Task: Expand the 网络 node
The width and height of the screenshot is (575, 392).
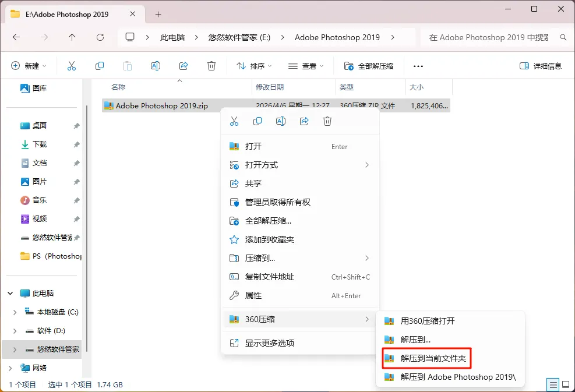Action: [10, 368]
